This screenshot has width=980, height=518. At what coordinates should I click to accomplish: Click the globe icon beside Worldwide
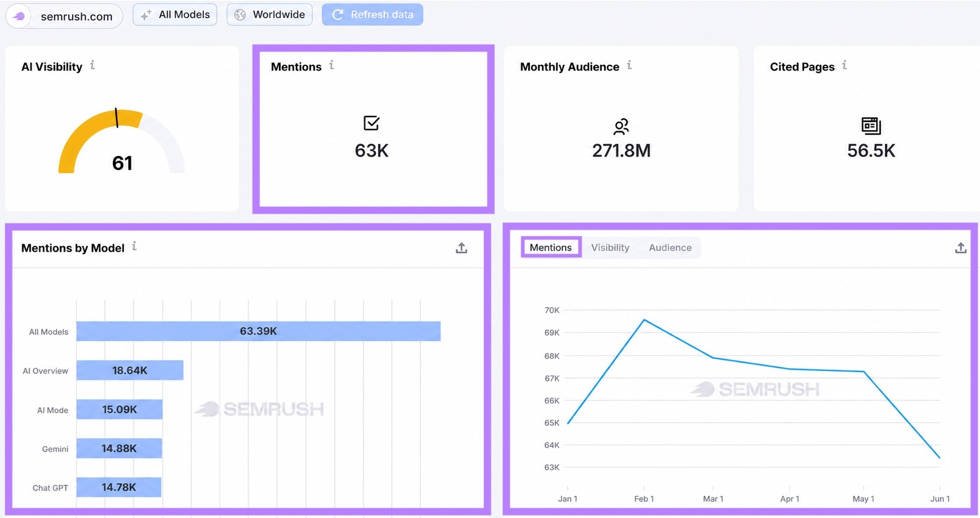[240, 15]
